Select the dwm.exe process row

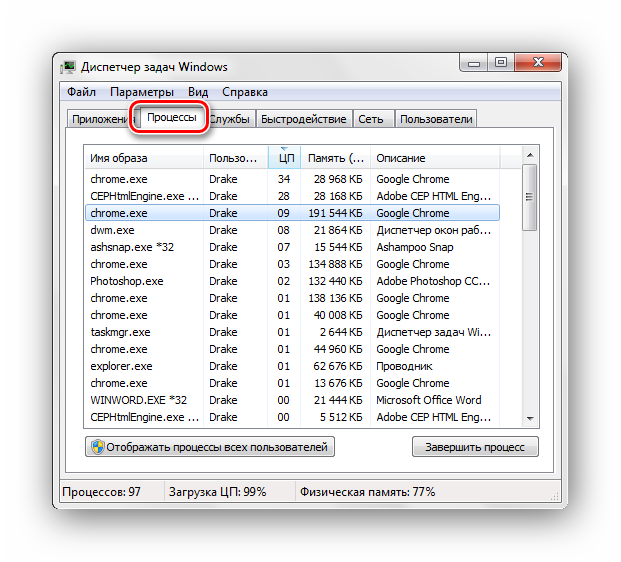[x=292, y=230]
